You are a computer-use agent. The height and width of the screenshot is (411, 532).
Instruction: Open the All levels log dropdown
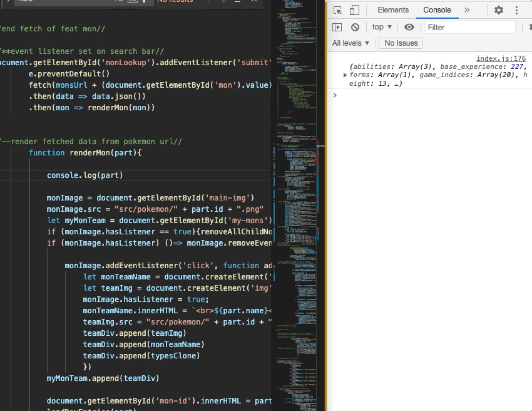coord(350,43)
